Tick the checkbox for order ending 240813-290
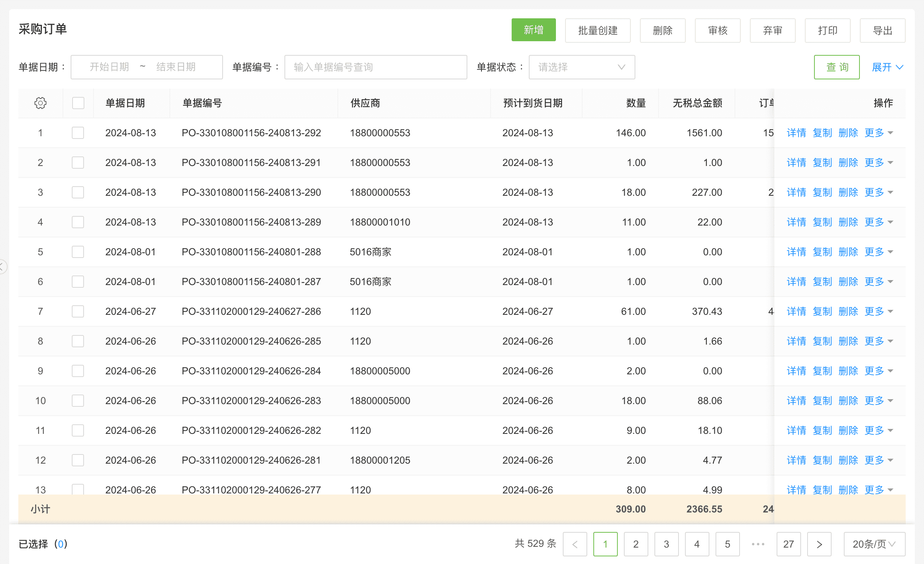The height and width of the screenshot is (564, 924). point(78,192)
